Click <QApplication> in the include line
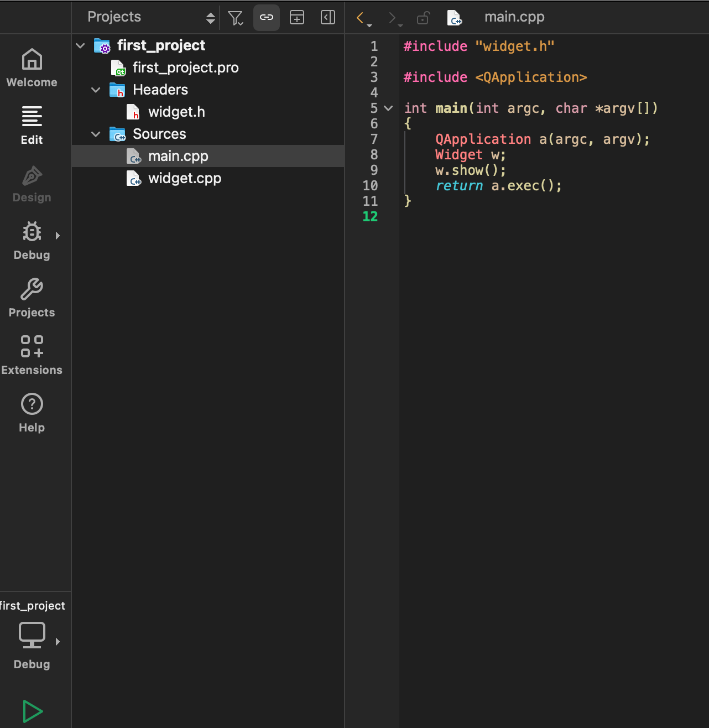Screen dimensions: 709x728 pos(531,77)
